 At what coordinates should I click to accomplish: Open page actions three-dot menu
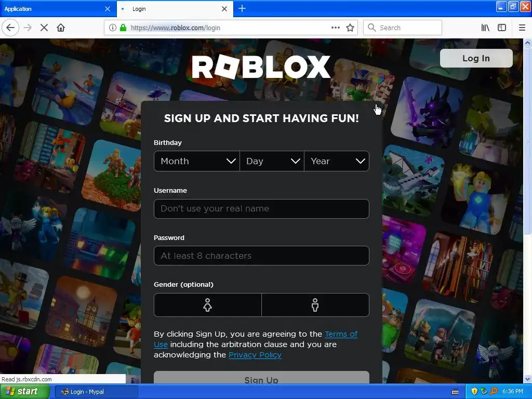tap(336, 28)
